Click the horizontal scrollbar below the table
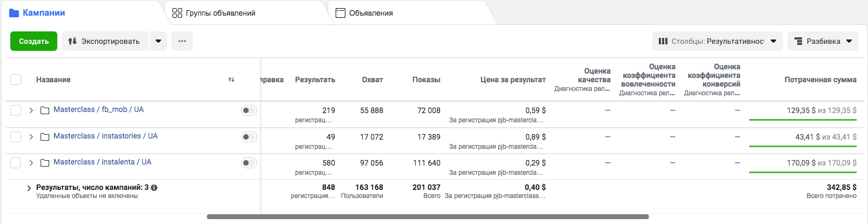 pyautogui.click(x=428, y=216)
